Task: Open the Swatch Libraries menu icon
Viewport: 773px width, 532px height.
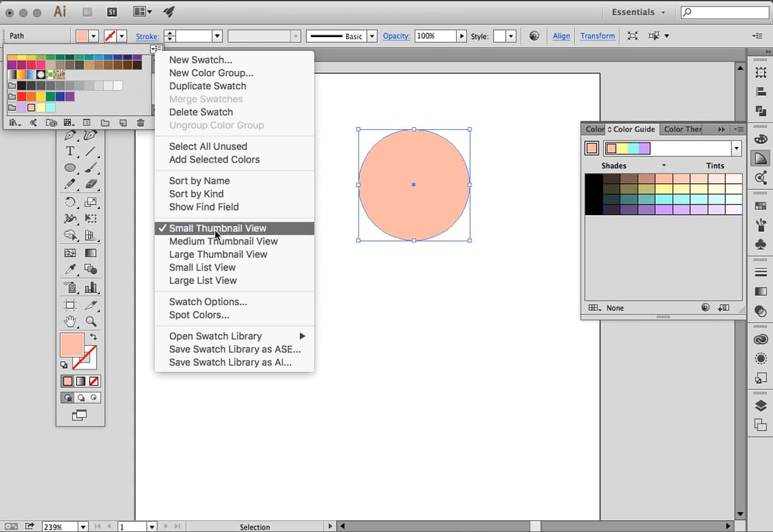Action: click(15, 123)
